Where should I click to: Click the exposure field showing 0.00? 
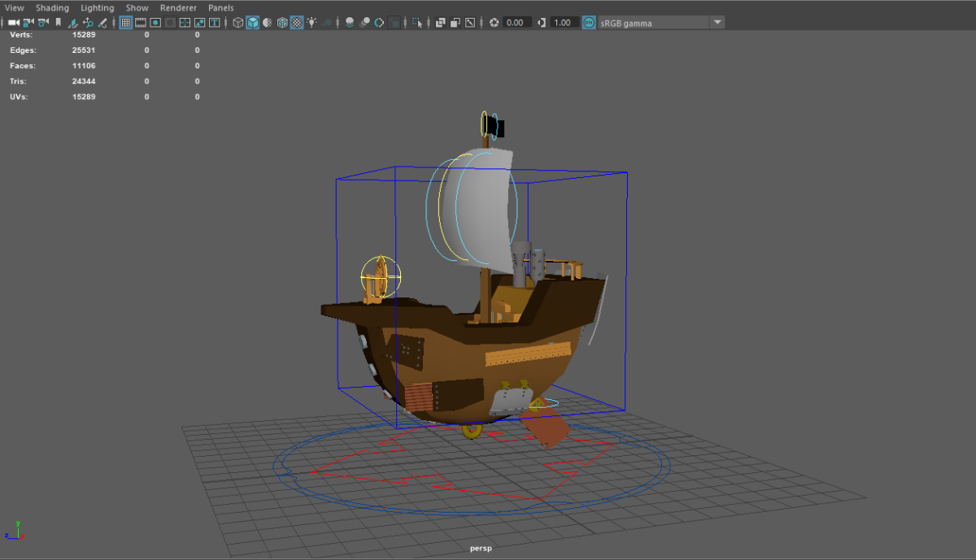pos(516,22)
